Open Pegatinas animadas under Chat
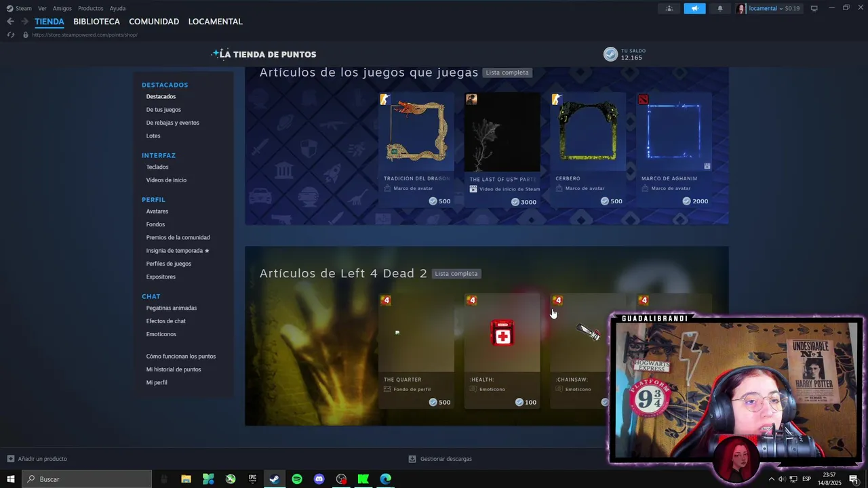 pos(171,308)
